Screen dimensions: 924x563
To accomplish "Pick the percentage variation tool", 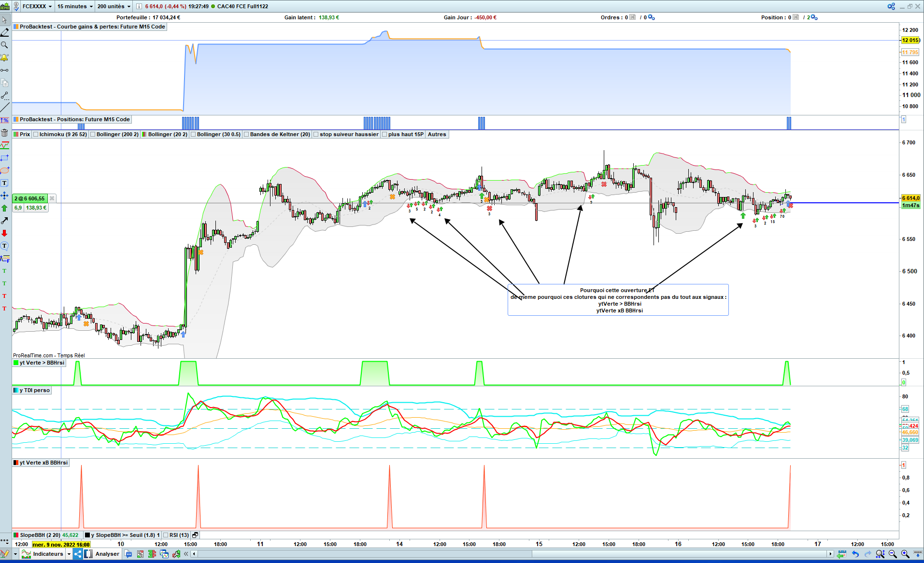I will (4, 120).
